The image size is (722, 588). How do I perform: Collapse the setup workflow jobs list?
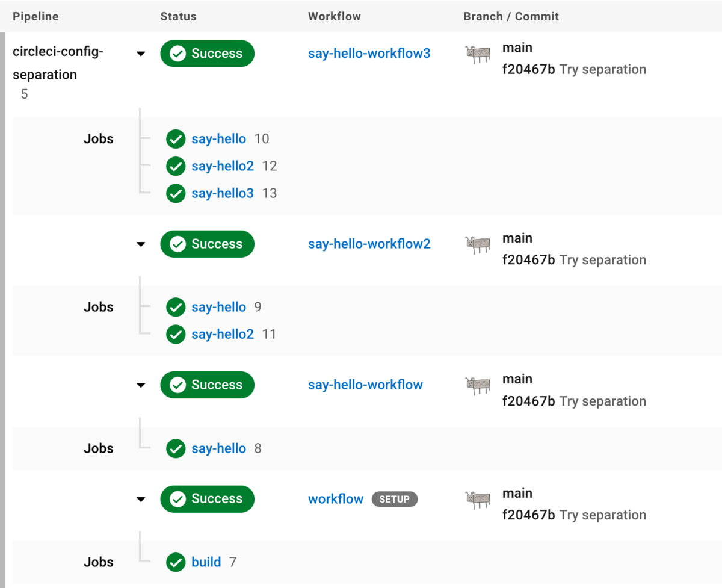(141, 499)
